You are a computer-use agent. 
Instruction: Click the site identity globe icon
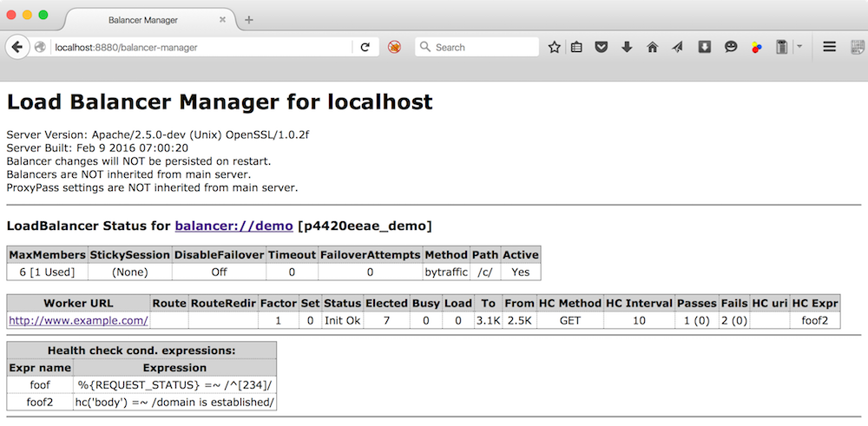(40, 47)
